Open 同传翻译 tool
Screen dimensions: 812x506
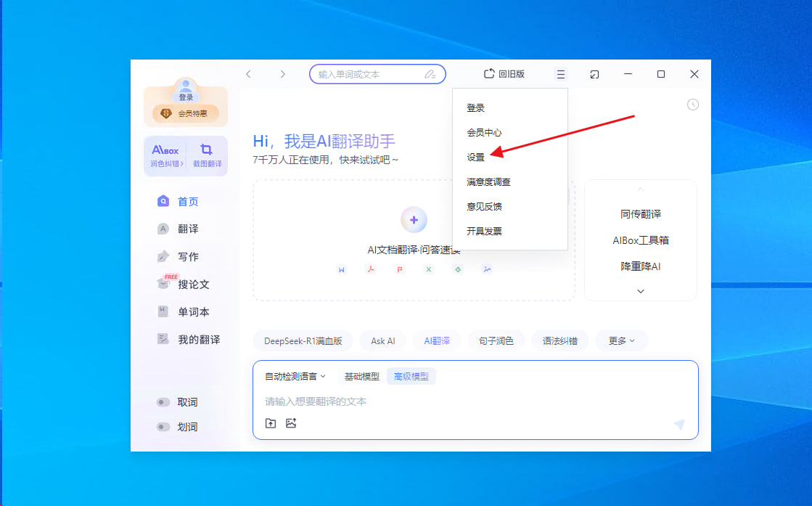pos(641,214)
